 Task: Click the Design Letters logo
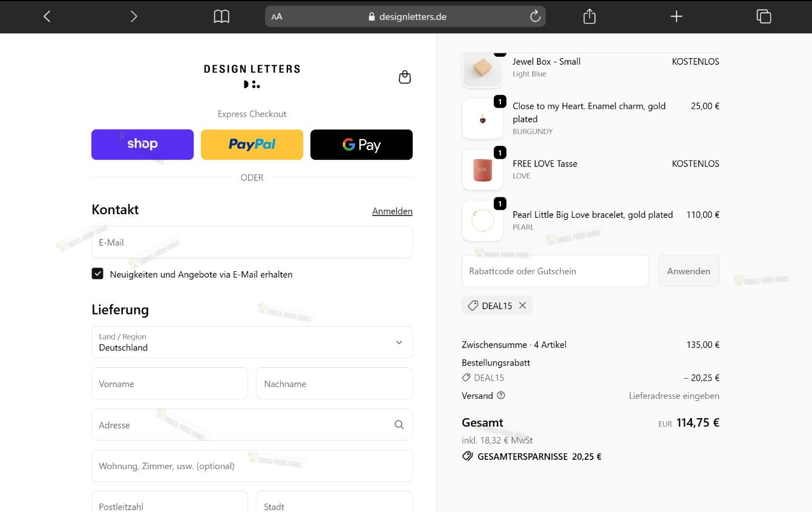(x=252, y=76)
